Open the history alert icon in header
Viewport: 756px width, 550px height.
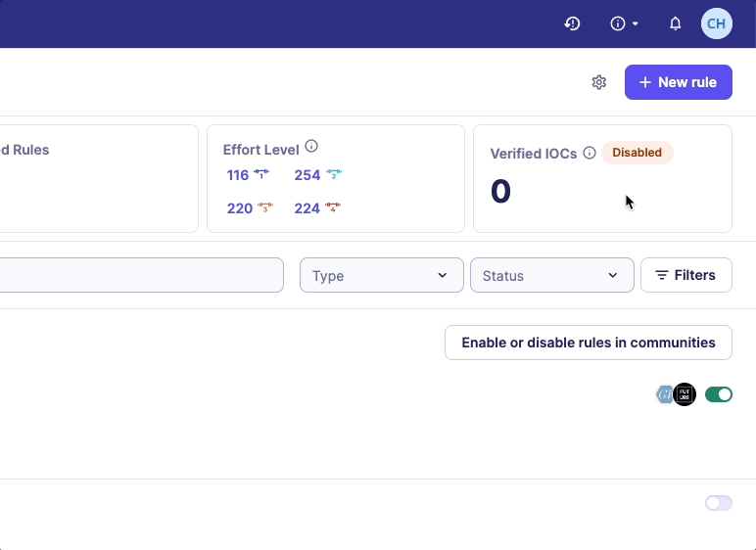point(573,23)
